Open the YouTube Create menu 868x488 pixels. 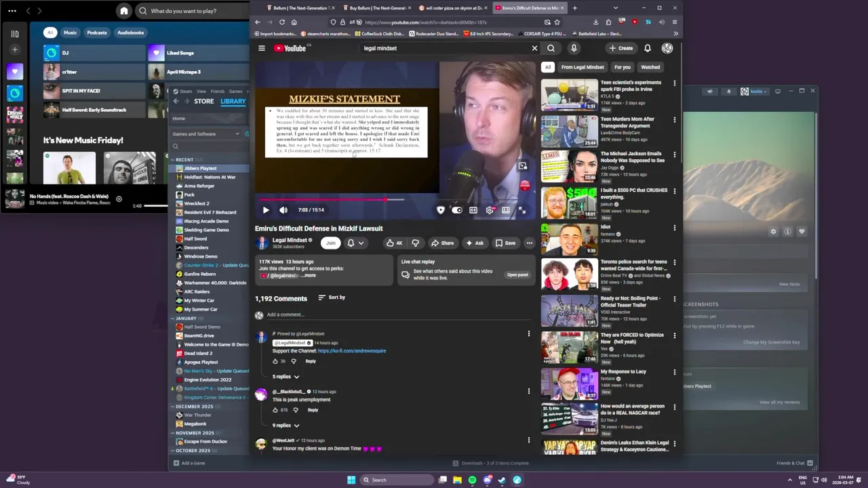[621, 48]
